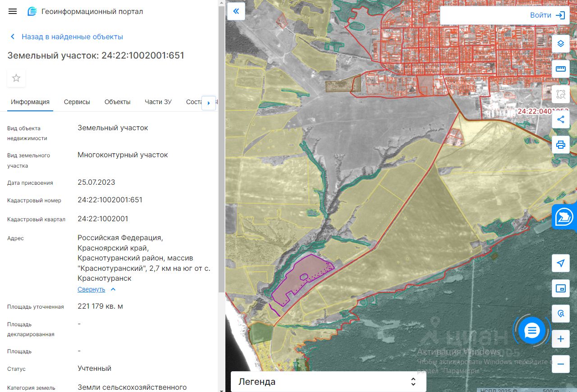The width and height of the screenshot is (577, 392).
Task: Activate the area selection search tool
Action: point(561,94)
